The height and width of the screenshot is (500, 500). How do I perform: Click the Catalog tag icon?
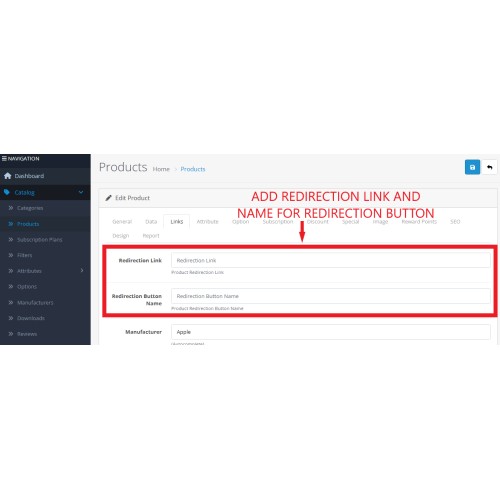(7, 192)
